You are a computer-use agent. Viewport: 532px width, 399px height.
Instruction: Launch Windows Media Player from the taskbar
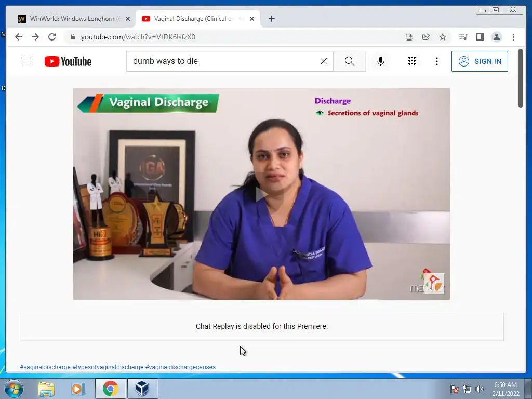(x=78, y=389)
